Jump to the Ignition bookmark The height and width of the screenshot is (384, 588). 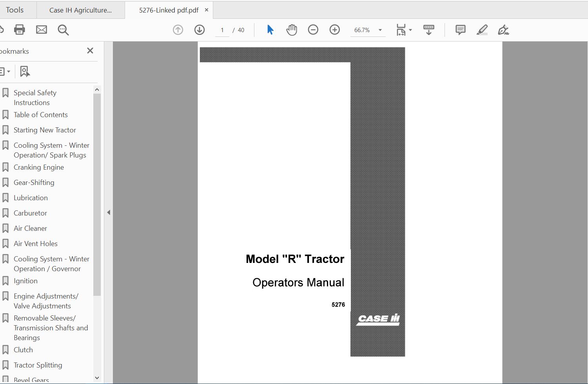coord(25,281)
